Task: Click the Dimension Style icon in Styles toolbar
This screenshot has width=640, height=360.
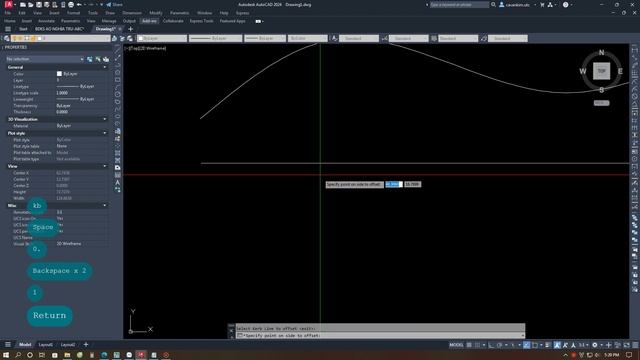Action: tap(384, 38)
